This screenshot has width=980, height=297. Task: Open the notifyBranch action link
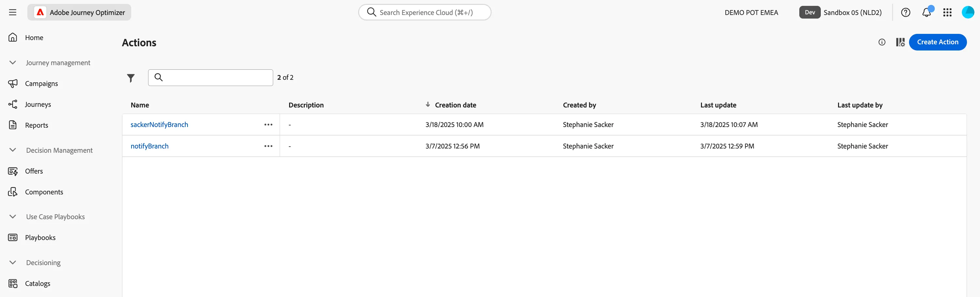pyautogui.click(x=149, y=146)
